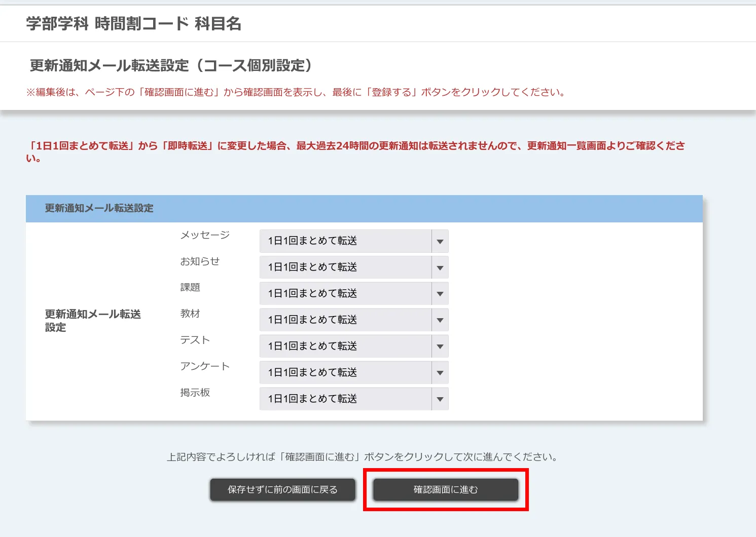
Task: Click the 確認画面に進む button
Action: coord(446,489)
